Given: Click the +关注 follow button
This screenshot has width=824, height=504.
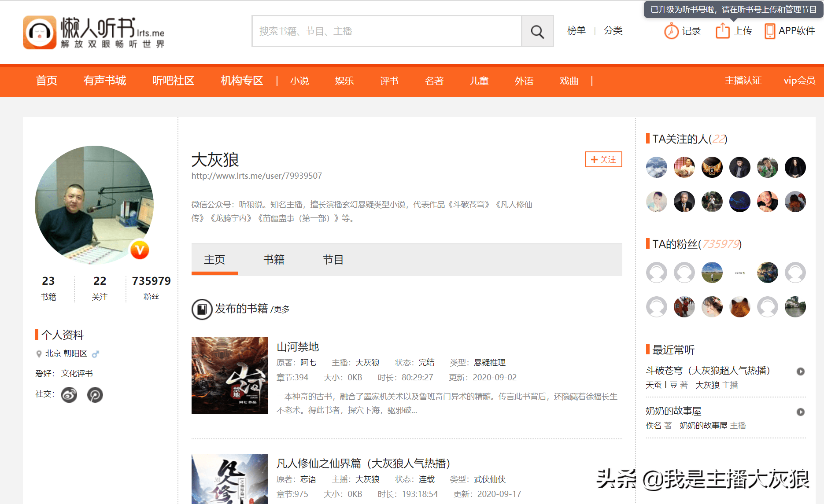Looking at the screenshot, I should pos(604,159).
